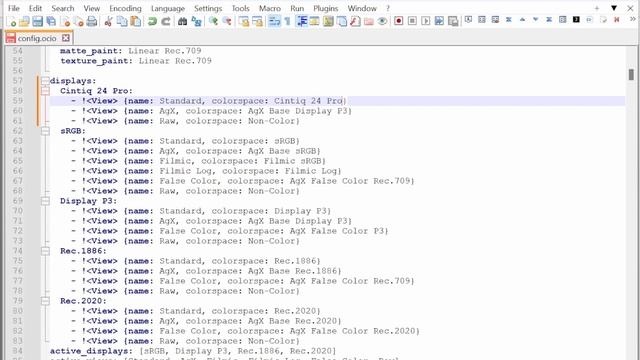Click the Close file toolbar icon
The image size is (640, 360).
coord(65,21)
